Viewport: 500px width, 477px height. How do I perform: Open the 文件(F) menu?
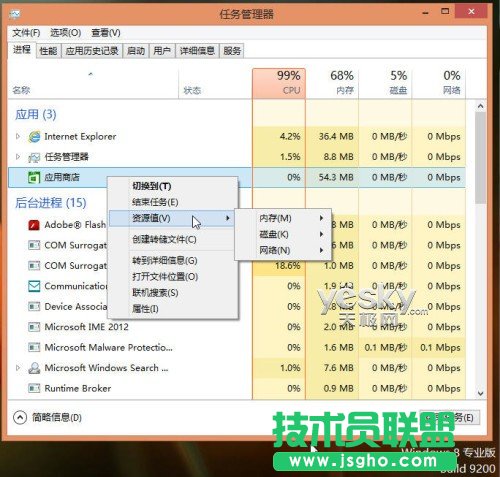point(26,33)
